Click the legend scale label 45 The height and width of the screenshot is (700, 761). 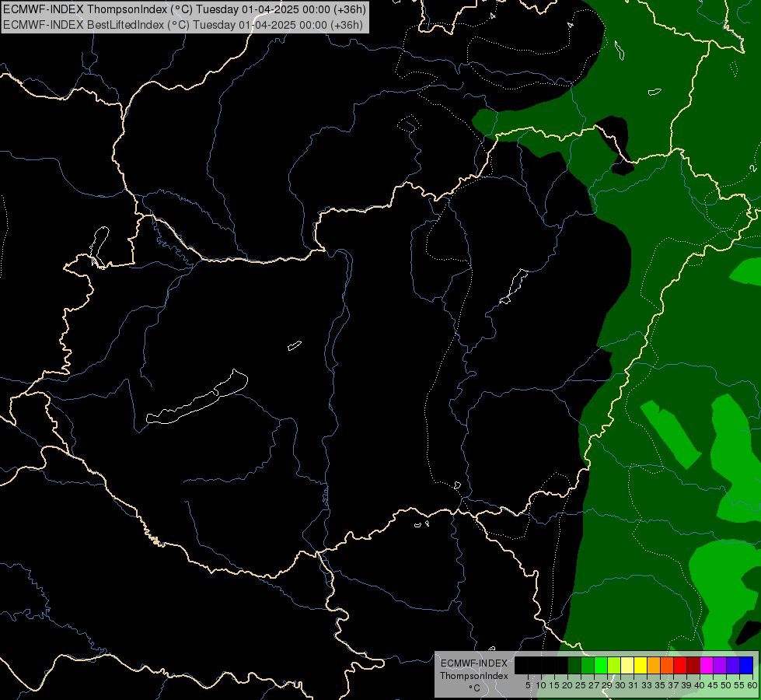click(x=713, y=685)
